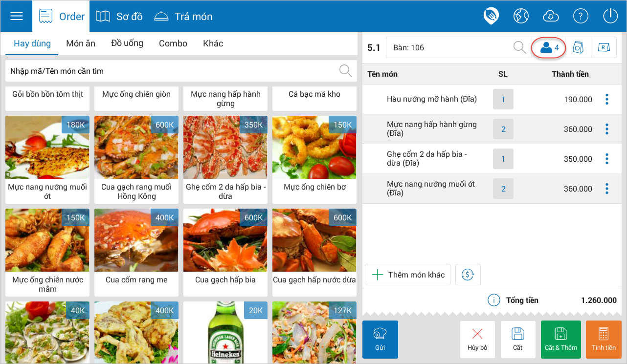The height and width of the screenshot is (364, 627).
Task: Click the search icon in dish search box
Action: tap(345, 71)
